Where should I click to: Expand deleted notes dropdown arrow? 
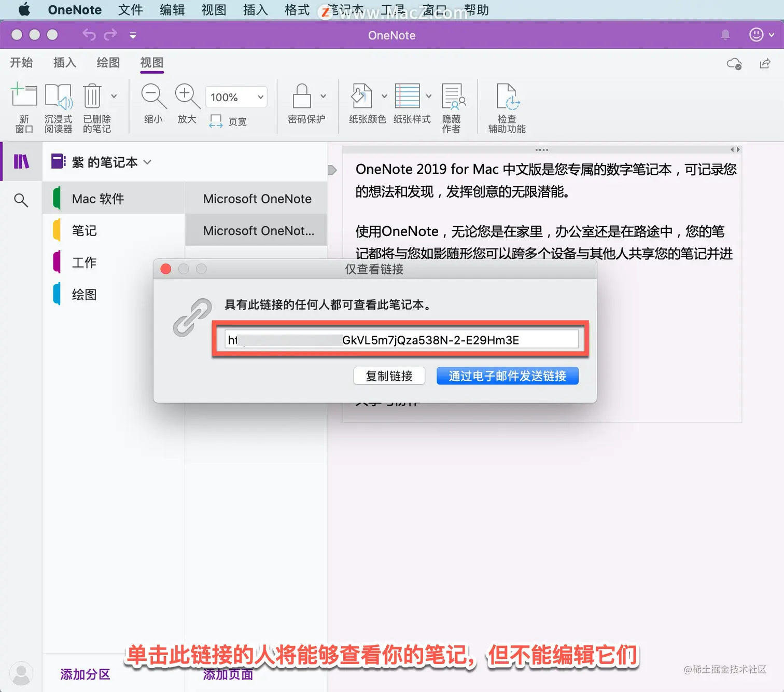[114, 96]
